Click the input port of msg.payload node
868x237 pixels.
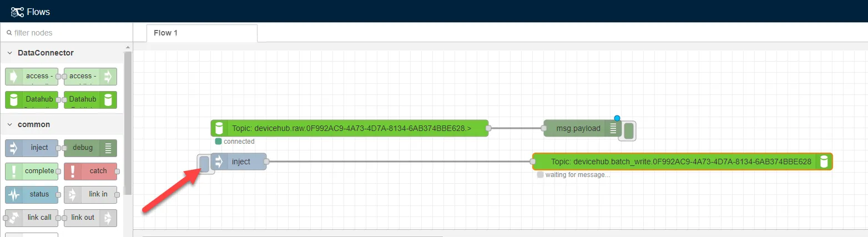544,128
